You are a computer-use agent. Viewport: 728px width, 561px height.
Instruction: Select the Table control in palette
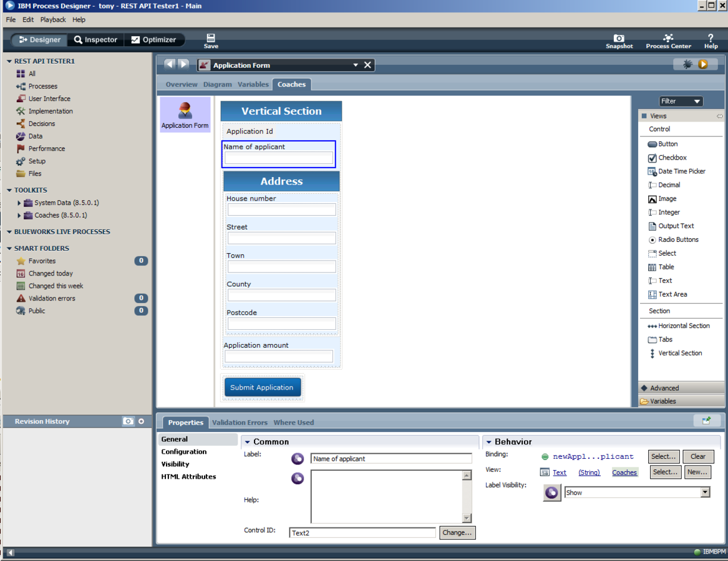[x=661, y=267]
